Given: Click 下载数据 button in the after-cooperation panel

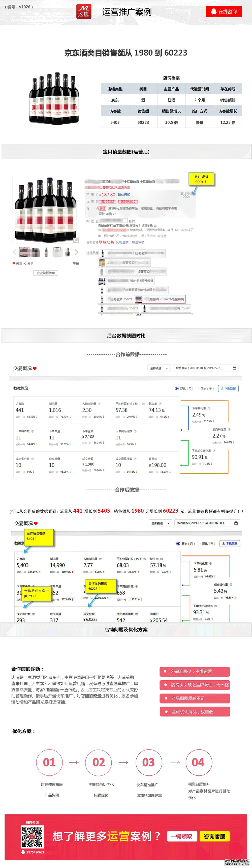Looking at the screenshot, I should point(230,544).
